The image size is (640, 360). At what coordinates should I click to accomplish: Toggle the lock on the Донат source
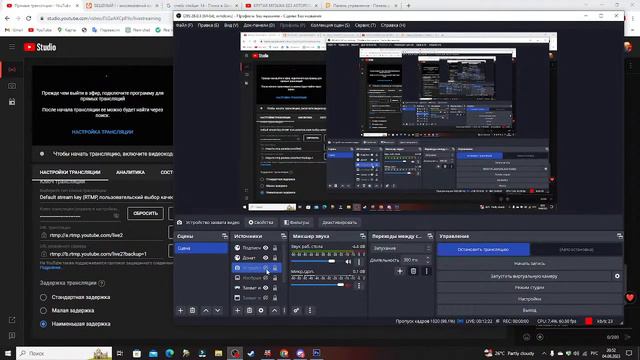275,258
